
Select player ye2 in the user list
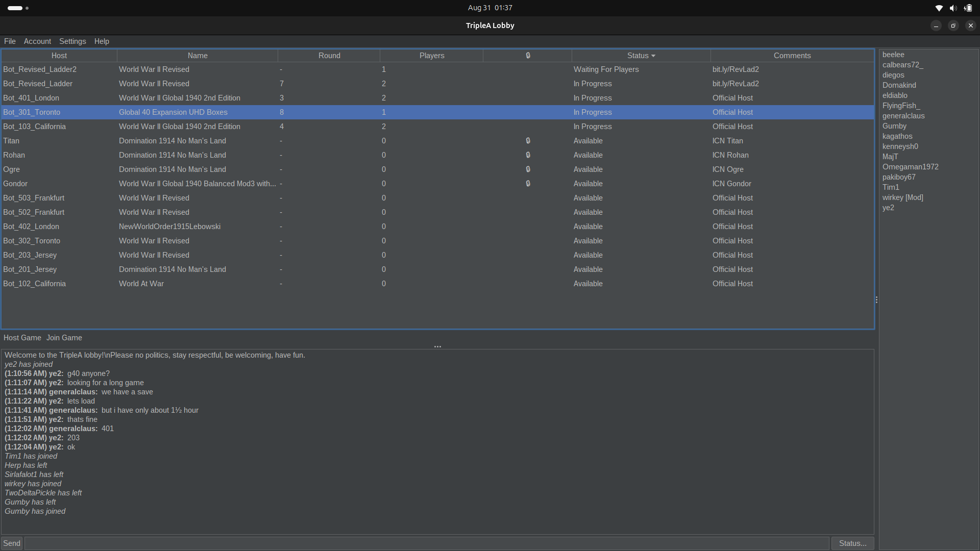[888, 208]
